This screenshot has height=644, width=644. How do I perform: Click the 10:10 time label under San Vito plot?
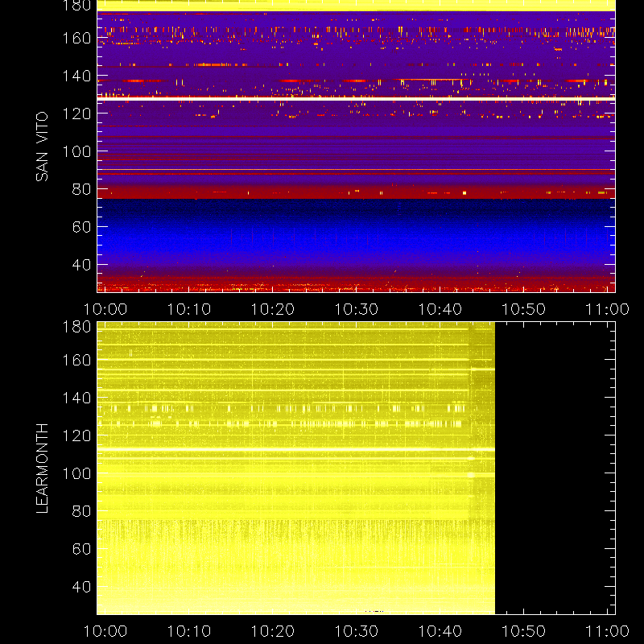tap(189, 309)
